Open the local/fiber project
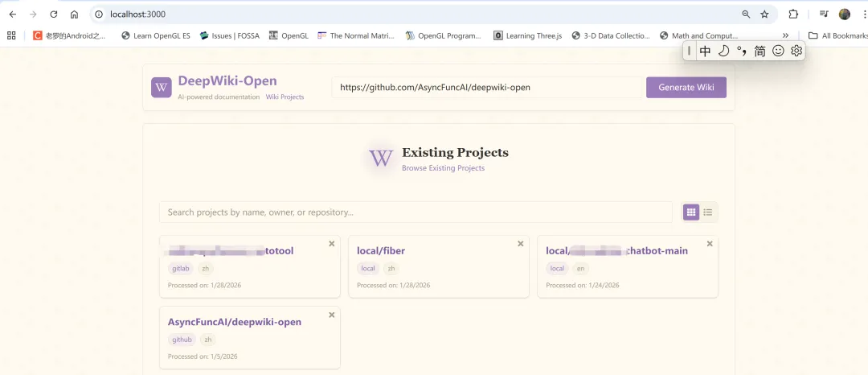The height and width of the screenshot is (375, 868). click(381, 251)
